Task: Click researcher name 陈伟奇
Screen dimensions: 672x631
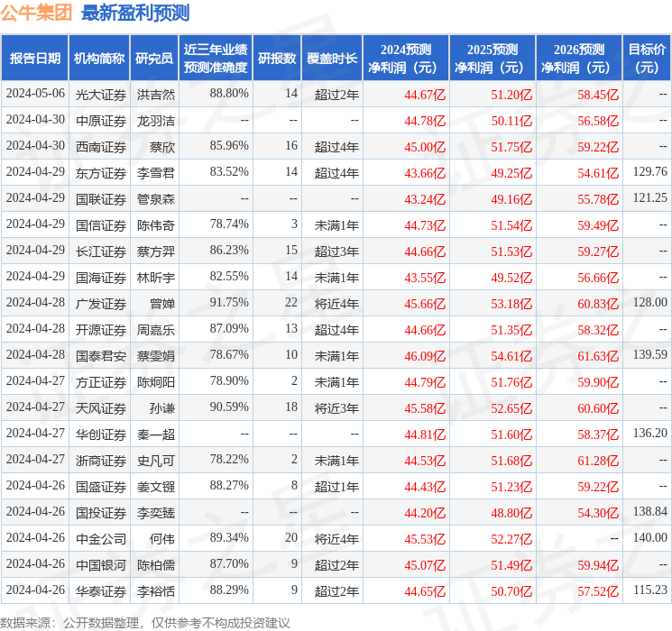Action: 156,225
